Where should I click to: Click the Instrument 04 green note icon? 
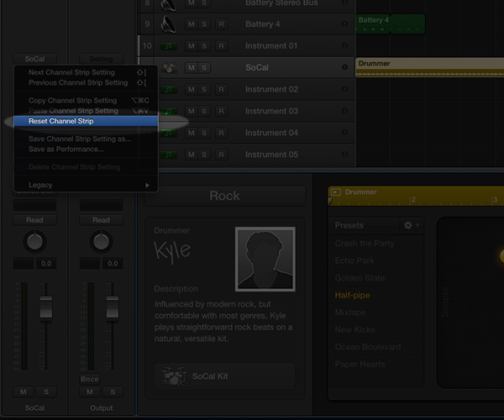[x=169, y=133]
